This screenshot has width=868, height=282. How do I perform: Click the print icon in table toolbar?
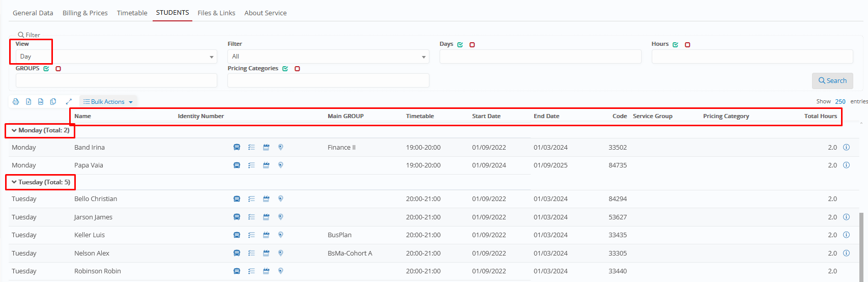click(x=16, y=102)
